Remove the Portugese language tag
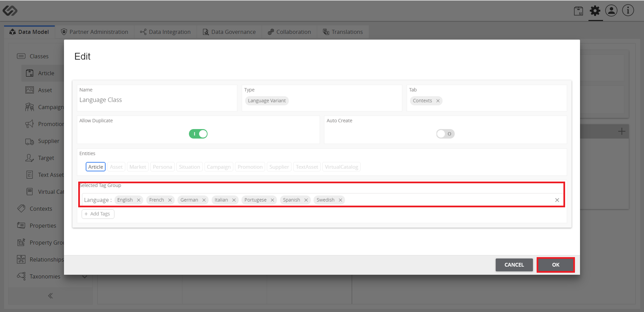 pyautogui.click(x=272, y=200)
